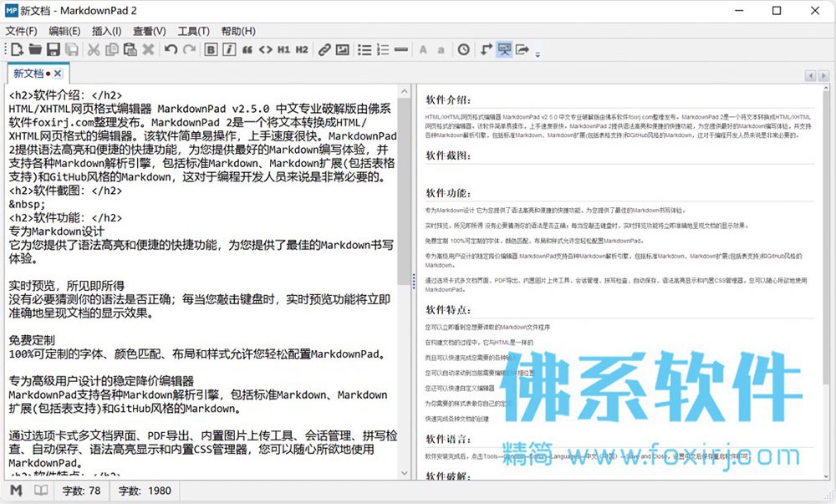Save the document with the floppy disk icon
Image resolution: width=836 pixels, height=504 pixels.
pyautogui.click(x=54, y=49)
